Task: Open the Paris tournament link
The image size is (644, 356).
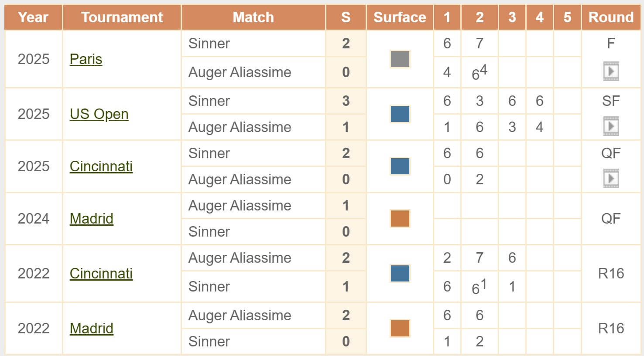Action: tap(86, 59)
